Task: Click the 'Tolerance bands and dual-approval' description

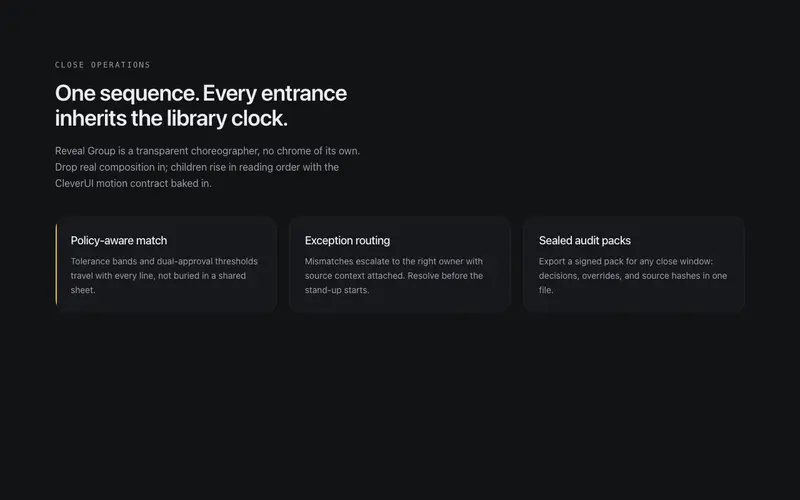Action: pyautogui.click(x=164, y=276)
